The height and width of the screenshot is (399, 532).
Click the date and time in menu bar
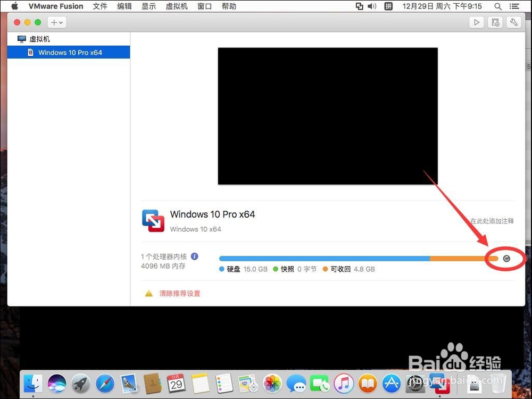click(x=442, y=6)
